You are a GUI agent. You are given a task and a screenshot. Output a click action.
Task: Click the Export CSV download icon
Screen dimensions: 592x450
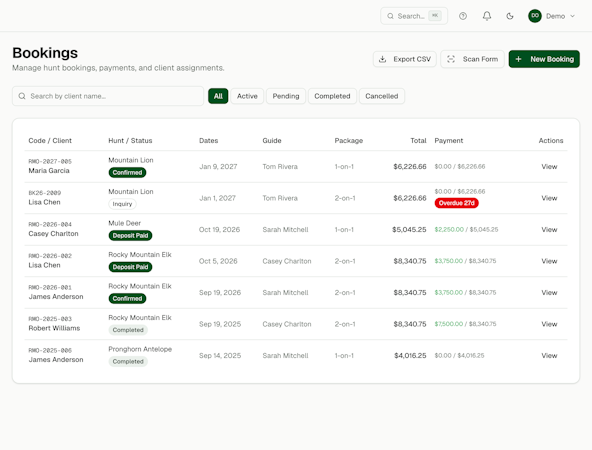coord(382,59)
